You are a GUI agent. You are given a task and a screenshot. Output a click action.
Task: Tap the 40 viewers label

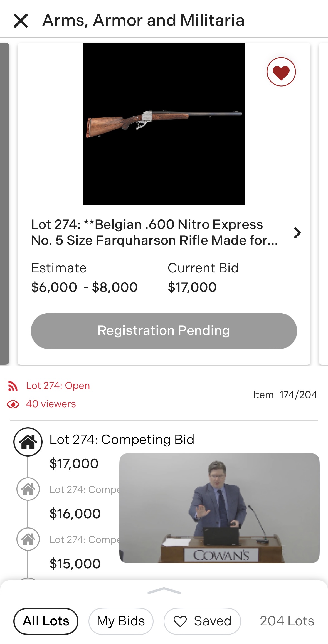click(51, 404)
